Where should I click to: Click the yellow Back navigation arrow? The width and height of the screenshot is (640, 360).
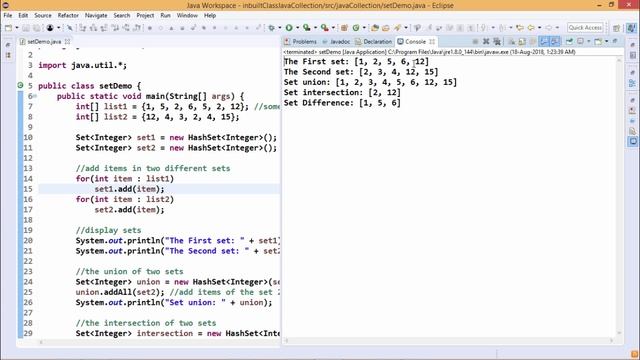click(531, 28)
